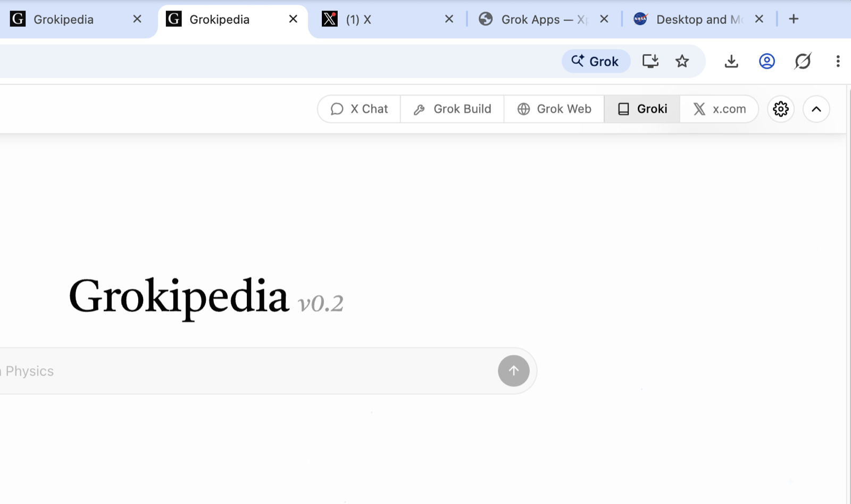Submit search with the arrow-up button
Viewport: 851px width, 504px height.
pyautogui.click(x=514, y=371)
